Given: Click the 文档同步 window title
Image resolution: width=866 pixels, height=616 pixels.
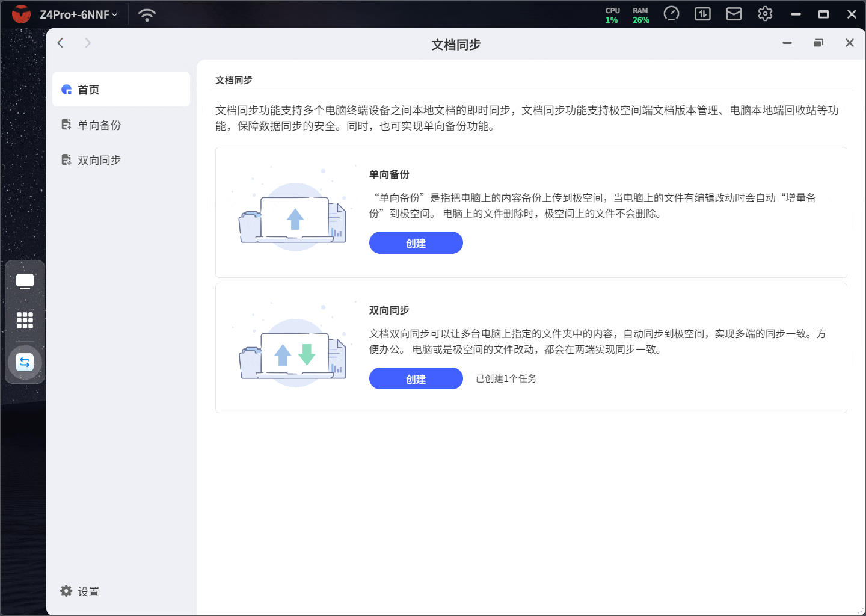Looking at the screenshot, I should tap(456, 45).
